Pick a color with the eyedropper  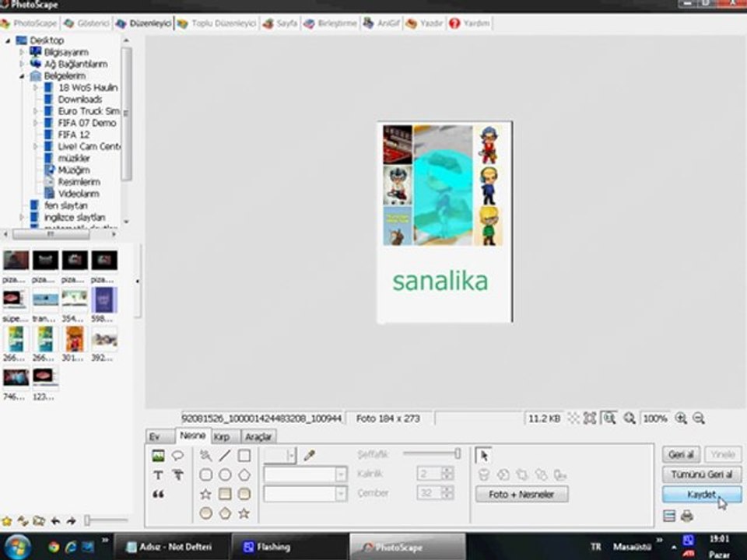point(309,456)
